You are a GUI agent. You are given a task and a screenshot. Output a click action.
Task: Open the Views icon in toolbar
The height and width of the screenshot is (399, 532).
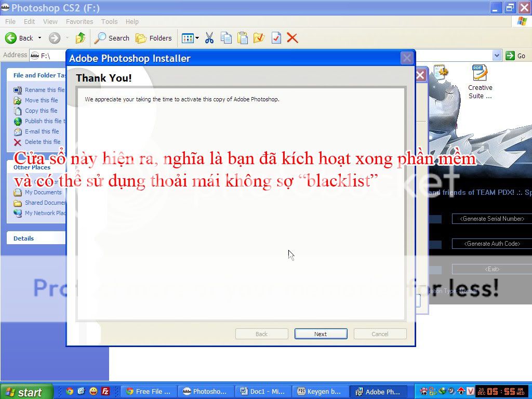click(x=187, y=38)
